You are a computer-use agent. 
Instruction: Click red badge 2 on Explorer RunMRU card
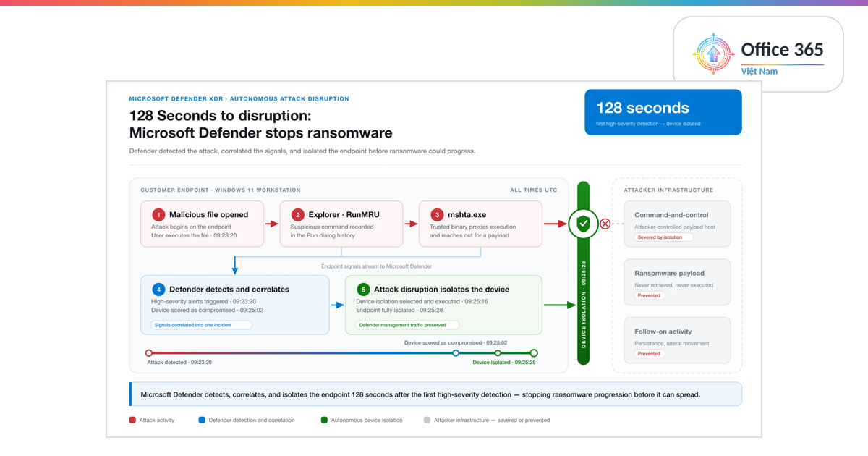[297, 215]
